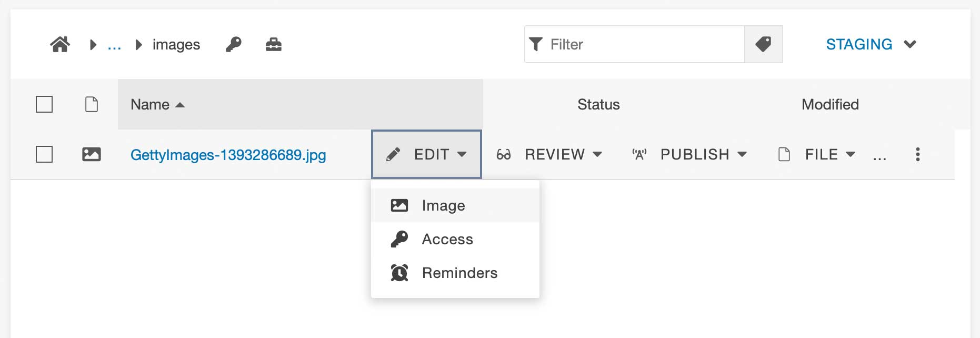The width and height of the screenshot is (980, 338).
Task: Click the image thumbnail icon for GettyImages row
Action: click(x=92, y=154)
